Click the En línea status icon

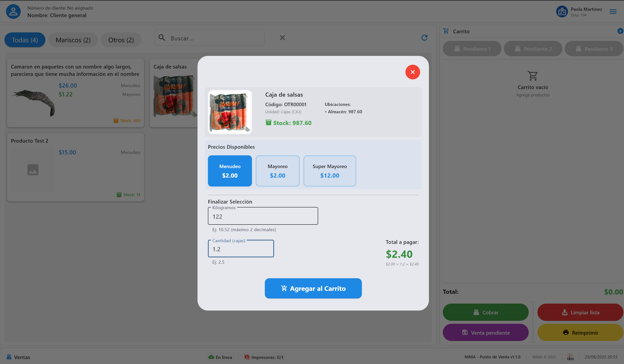pos(211,357)
